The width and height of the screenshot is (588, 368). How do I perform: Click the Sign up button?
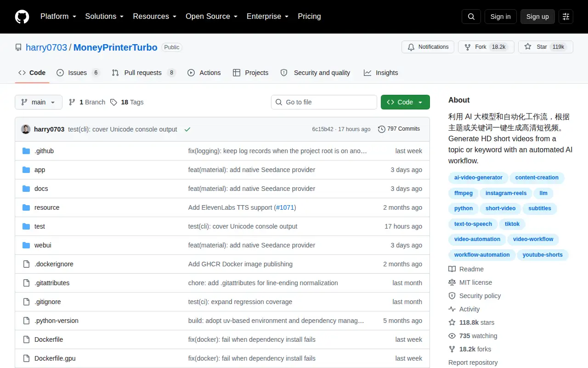pos(537,17)
